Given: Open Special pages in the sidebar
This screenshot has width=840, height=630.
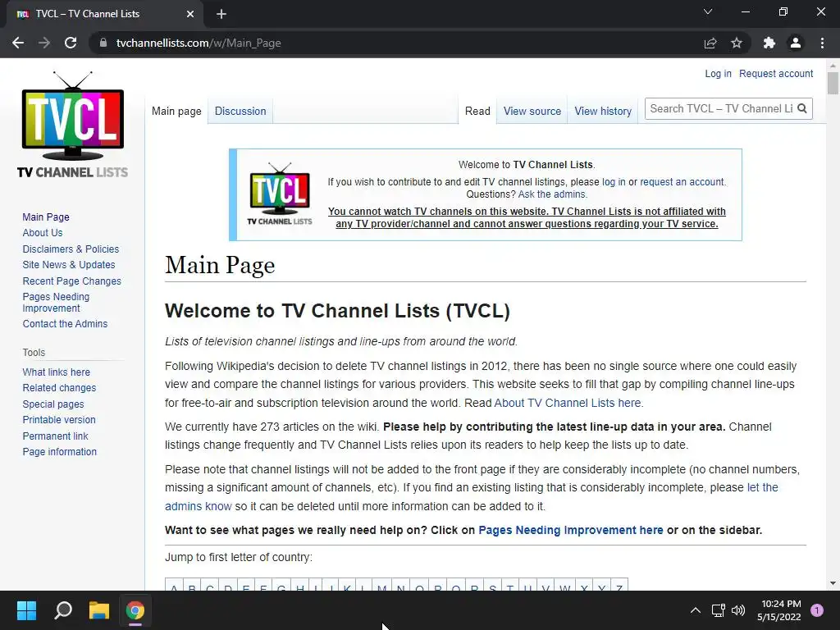Looking at the screenshot, I should coord(53,404).
